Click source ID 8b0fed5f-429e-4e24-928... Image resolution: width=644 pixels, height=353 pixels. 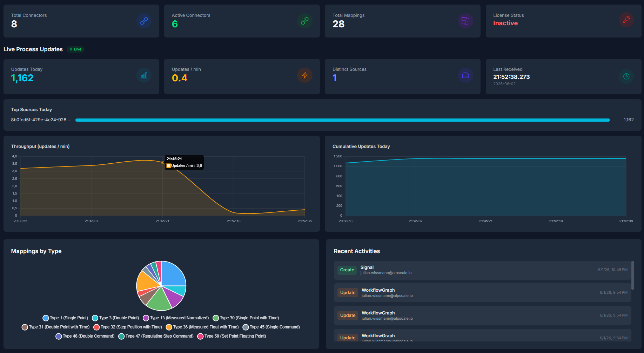coord(40,120)
